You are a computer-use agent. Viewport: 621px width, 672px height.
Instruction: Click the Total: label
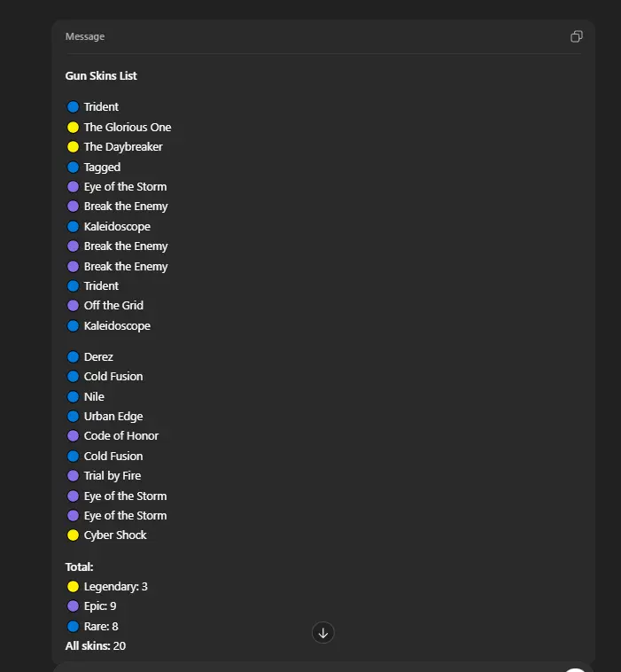pos(80,567)
